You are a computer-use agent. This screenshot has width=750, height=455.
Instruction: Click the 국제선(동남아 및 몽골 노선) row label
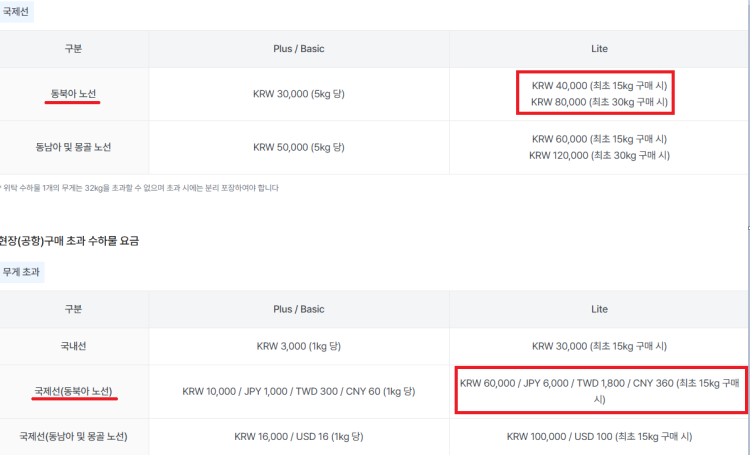[x=73, y=436]
